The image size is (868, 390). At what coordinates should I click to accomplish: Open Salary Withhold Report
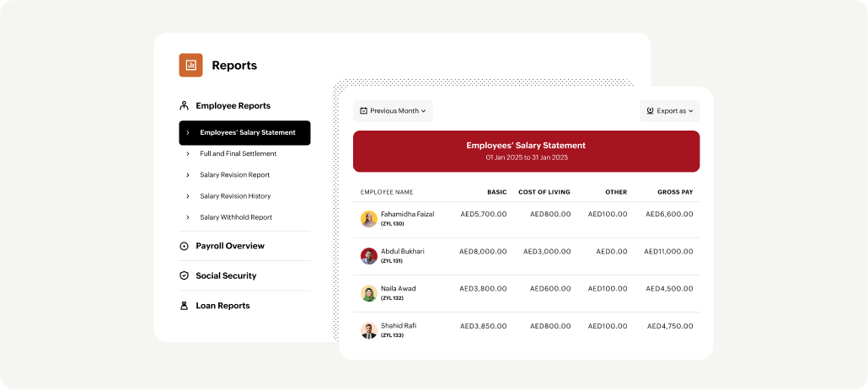[235, 217]
